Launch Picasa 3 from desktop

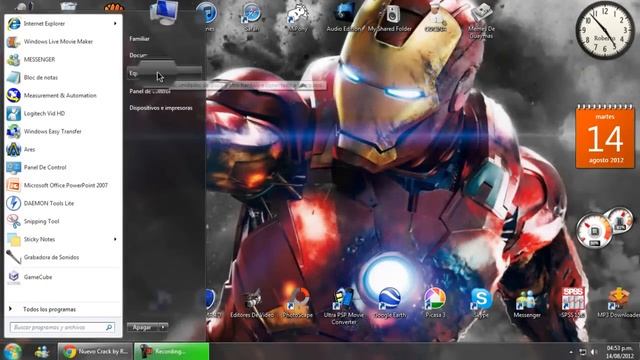click(435, 304)
